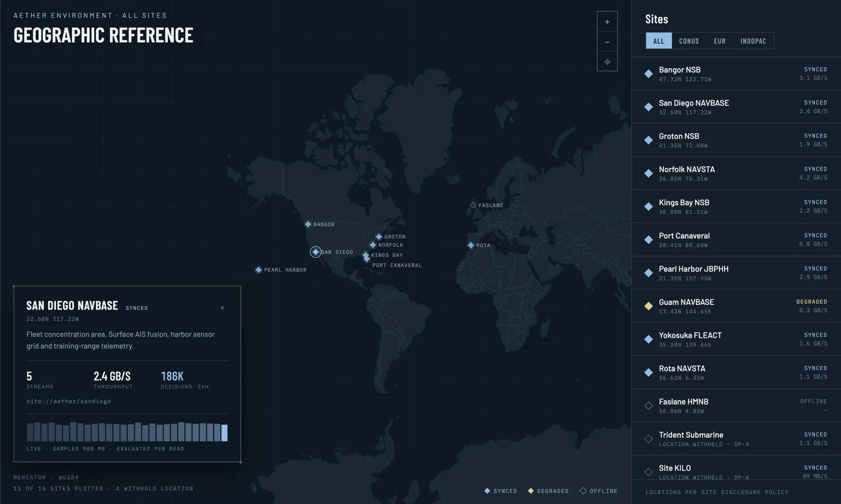This screenshot has width=841, height=504.
Task: Click the site://aether/sandiego address
Action: [68, 402]
